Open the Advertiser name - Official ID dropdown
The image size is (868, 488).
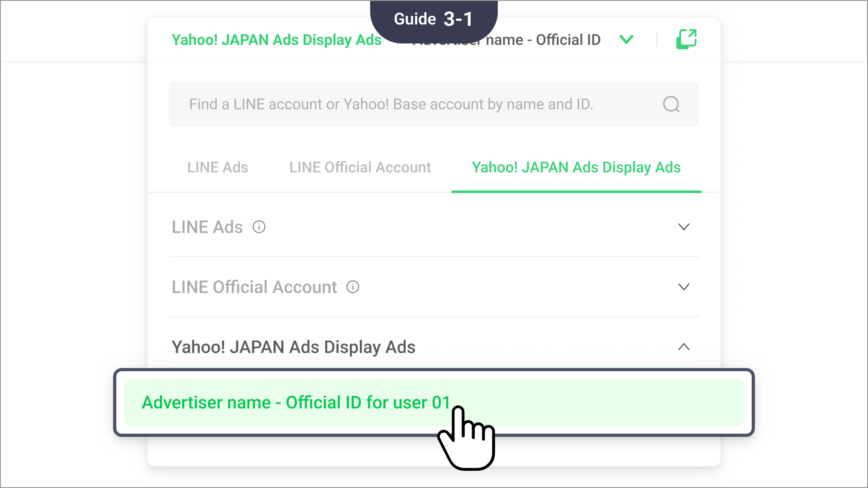point(627,40)
